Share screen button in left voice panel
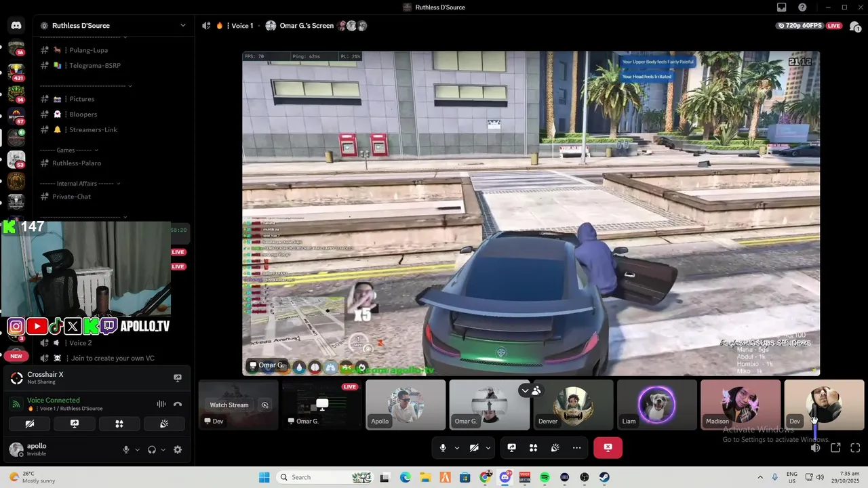868x488 pixels. tap(75, 424)
